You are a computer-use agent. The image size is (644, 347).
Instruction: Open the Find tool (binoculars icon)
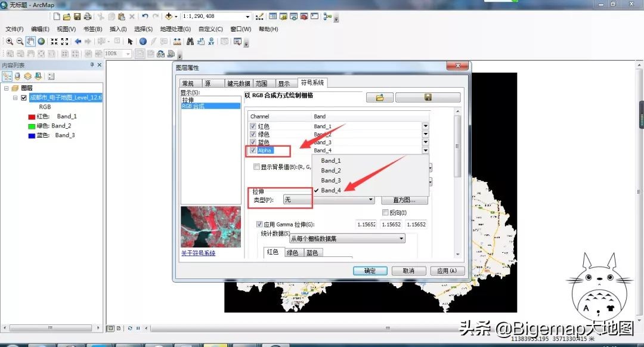click(x=190, y=41)
